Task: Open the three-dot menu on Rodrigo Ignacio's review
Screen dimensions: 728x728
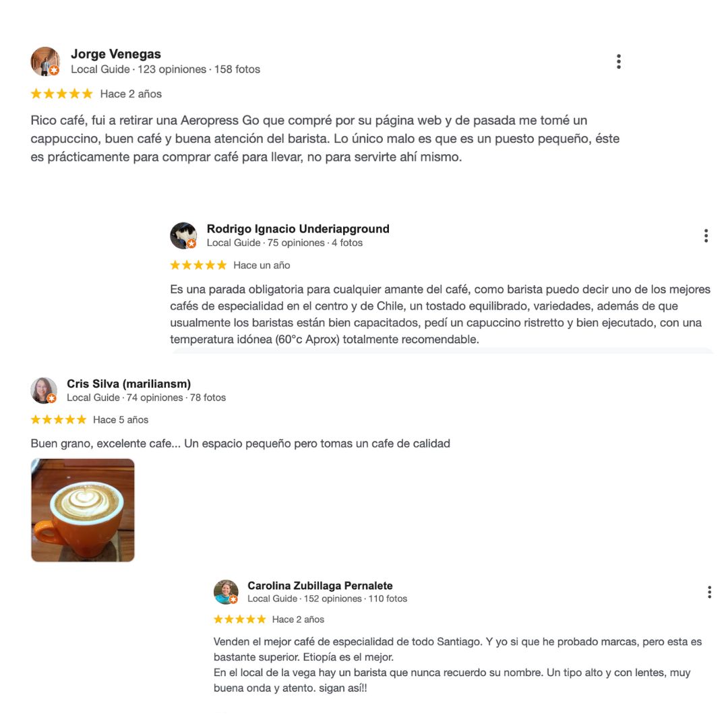Action: coord(706,236)
